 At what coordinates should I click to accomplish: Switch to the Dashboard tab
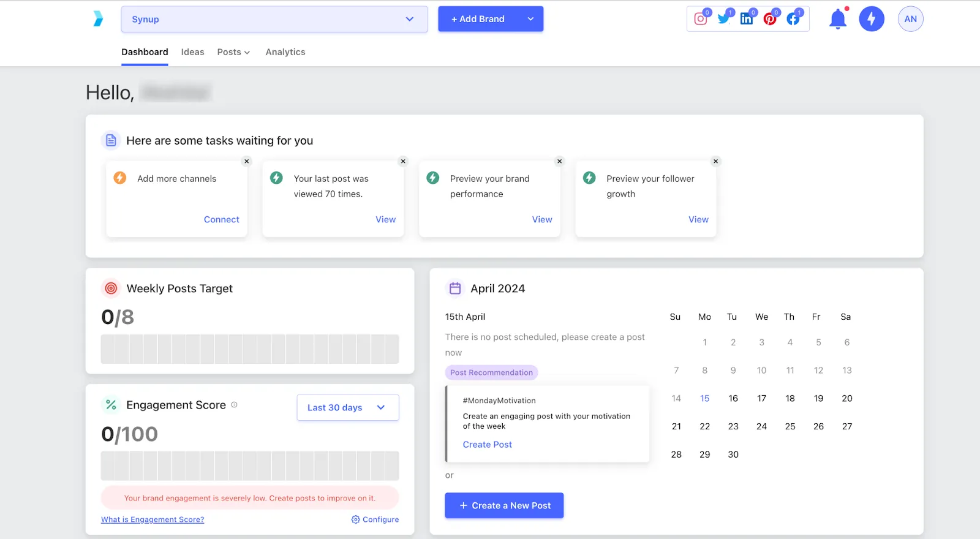145,52
